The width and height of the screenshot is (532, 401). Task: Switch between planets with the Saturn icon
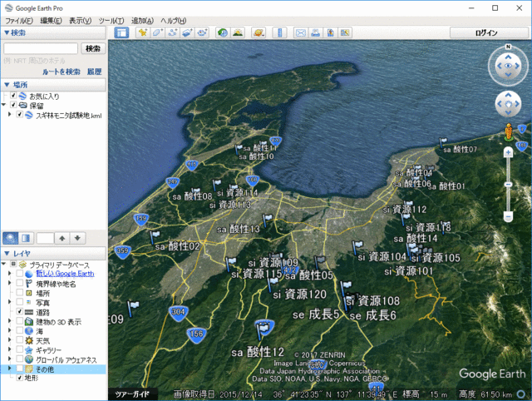[259, 32]
